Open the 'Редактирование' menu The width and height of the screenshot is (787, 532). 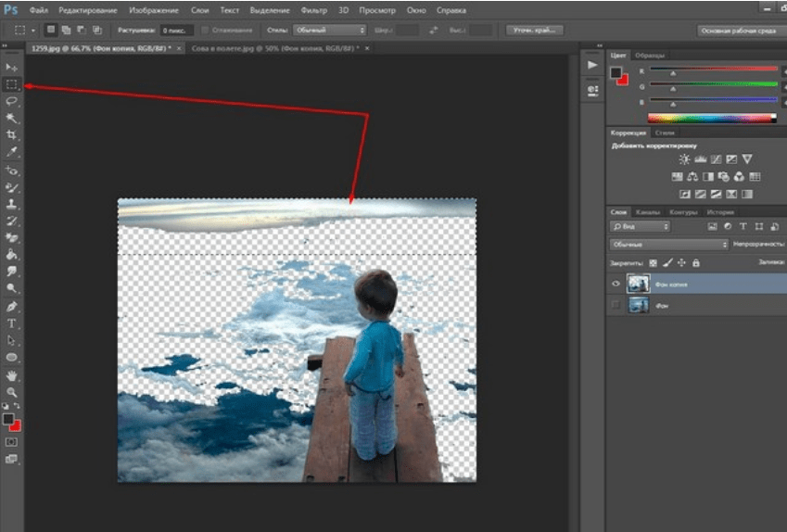point(88,10)
